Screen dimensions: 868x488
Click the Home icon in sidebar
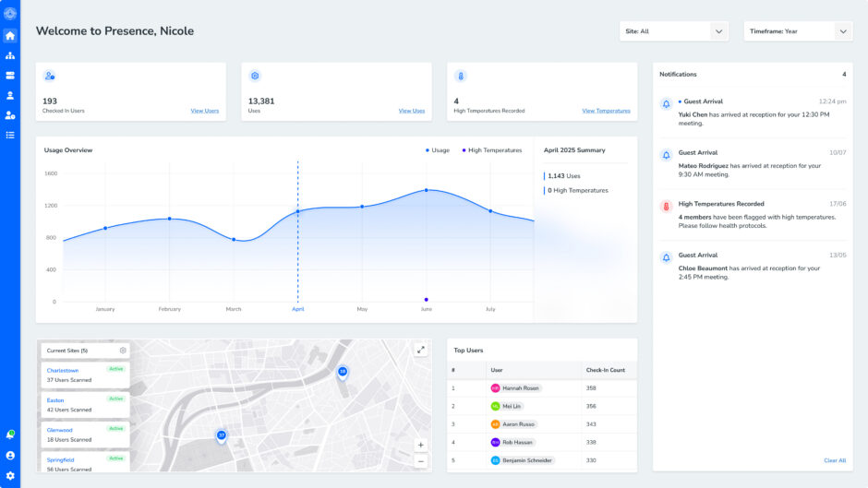[10, 35]
